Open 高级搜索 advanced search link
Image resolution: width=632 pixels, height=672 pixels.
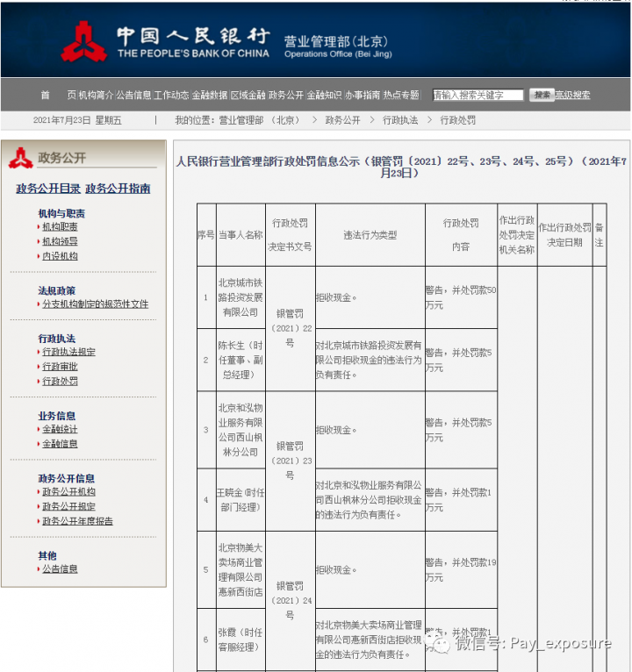point(572,95)
